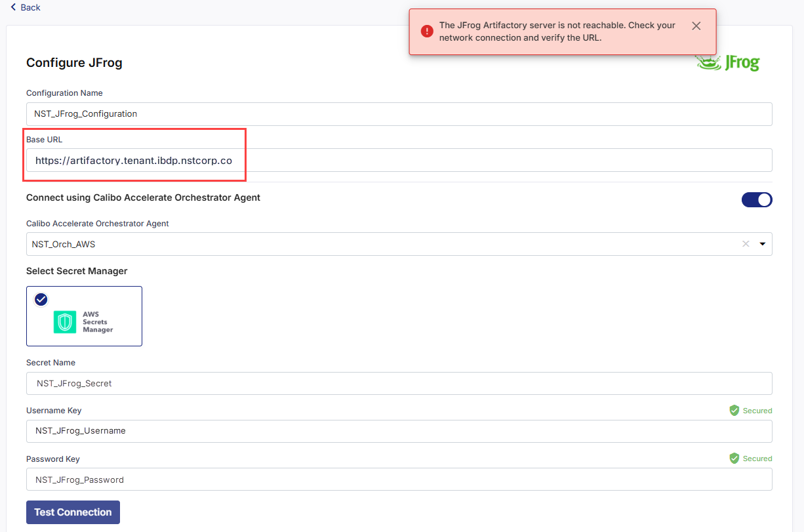Image resolution: width=804 pixels, height=532 pixels.
Task: Click the JFrog logo in the header
Action: point(727,62)
